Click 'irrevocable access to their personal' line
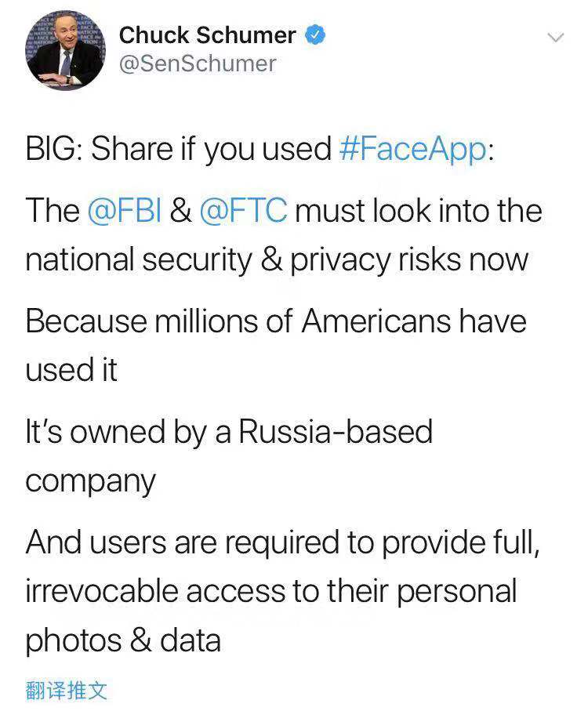Viewport: 588px width, 718px height. 271,590
